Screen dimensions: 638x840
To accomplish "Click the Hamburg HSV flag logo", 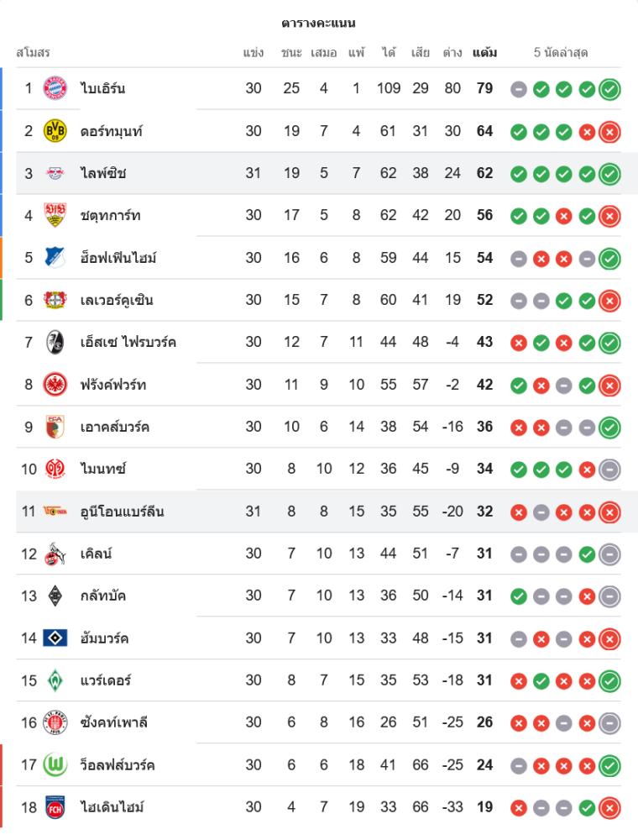I will coord(55,638).
